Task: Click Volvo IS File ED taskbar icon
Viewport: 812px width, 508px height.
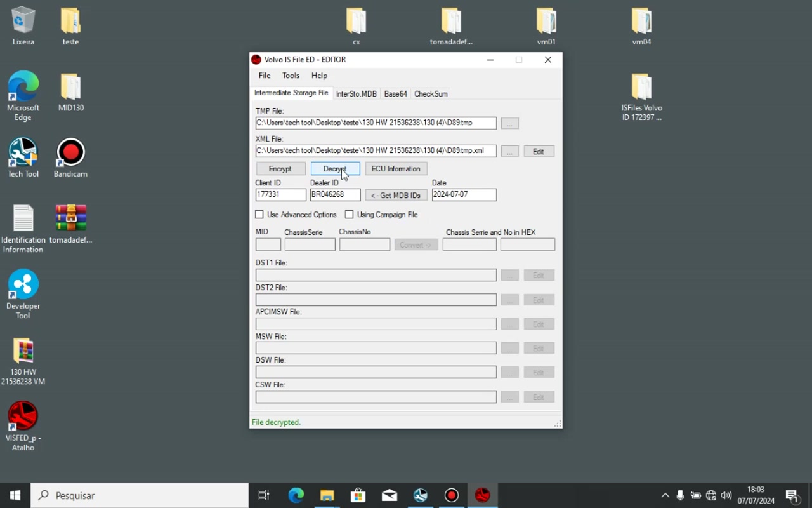Action: [x=483, y=495]
